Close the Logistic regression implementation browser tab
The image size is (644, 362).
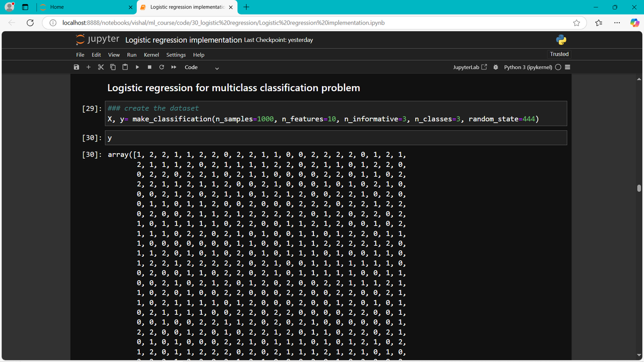click(230, 7)
